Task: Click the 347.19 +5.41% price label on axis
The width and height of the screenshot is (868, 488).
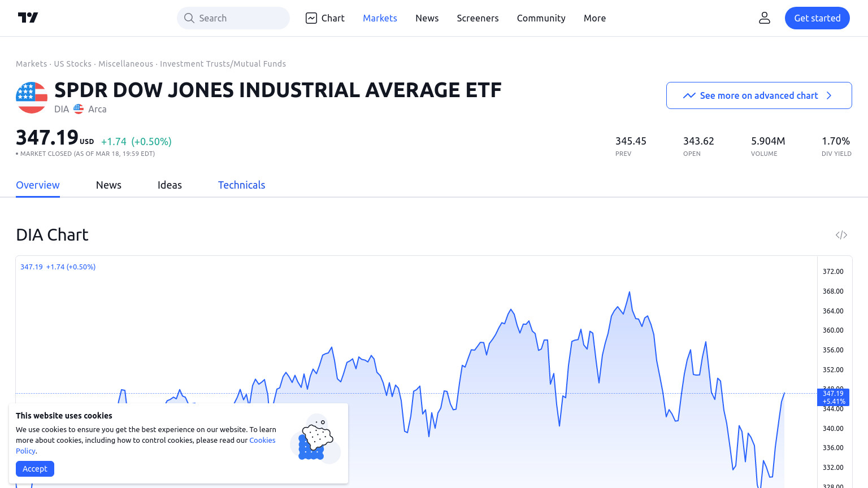Action: (833, 397)
